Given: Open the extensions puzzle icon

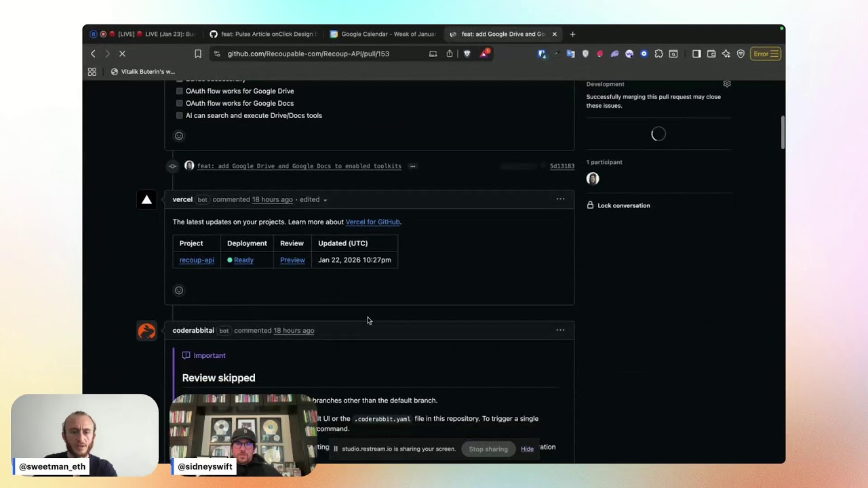Looking at the screenshot, I should pyautogui.click(x=658, y=54).
